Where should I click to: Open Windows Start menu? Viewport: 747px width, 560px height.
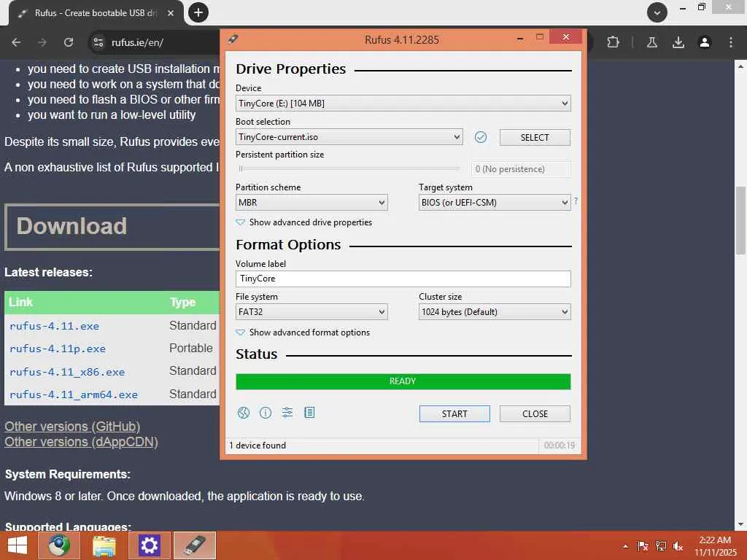[x=18, y=545]
